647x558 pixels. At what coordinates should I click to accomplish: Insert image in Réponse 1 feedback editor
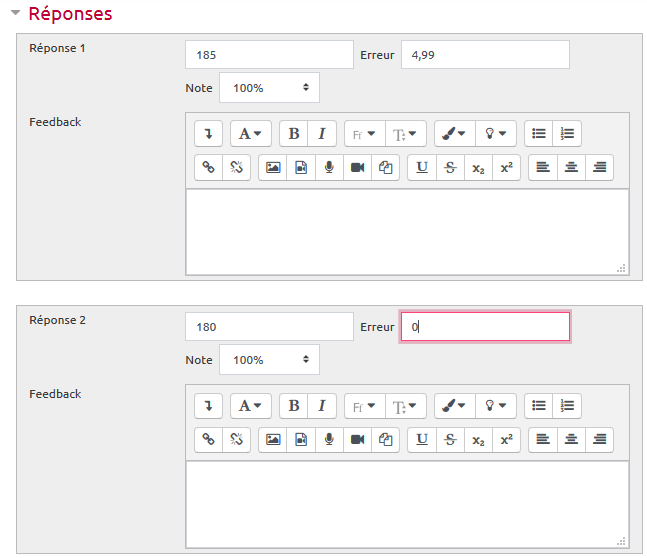tap(272, 167)
